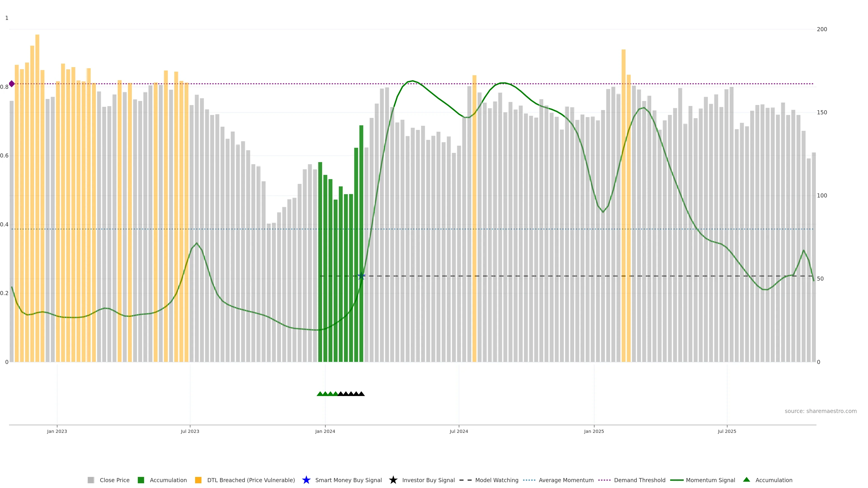Toggle the DTL Breached (Price Vulnerable) legend entry

tap(251, 480)
